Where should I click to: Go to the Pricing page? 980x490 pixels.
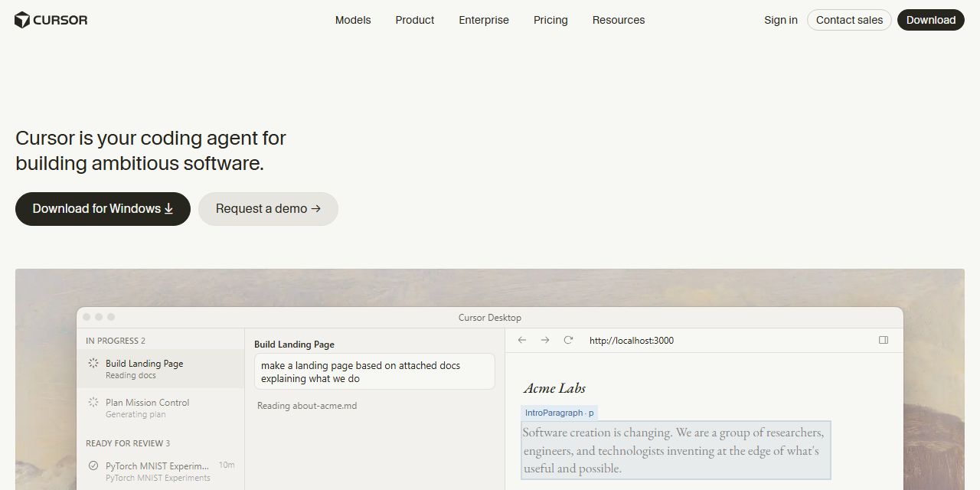point(550,20)
